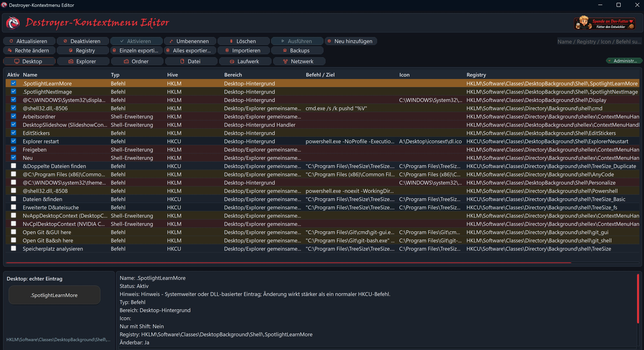The height and width of the screenshot is (350, 644).
Task: Click the Änderbar: Ja line in details
Action: click(134, 342)
